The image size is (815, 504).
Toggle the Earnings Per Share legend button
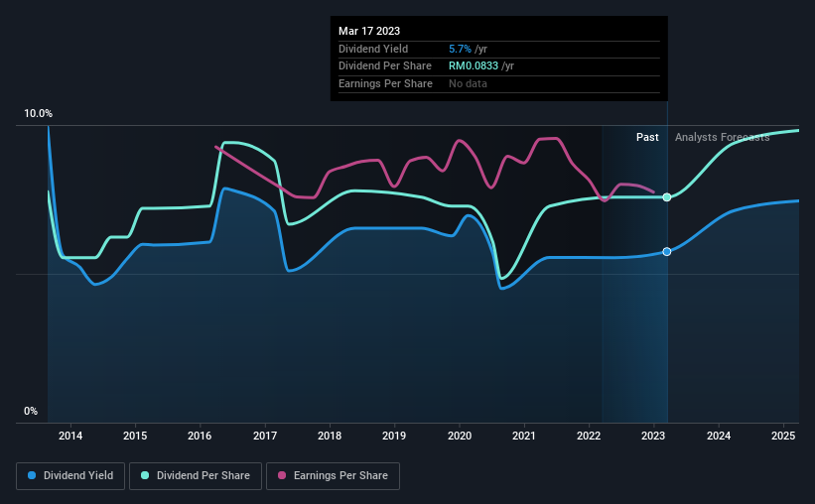click(x=333, y=476)
